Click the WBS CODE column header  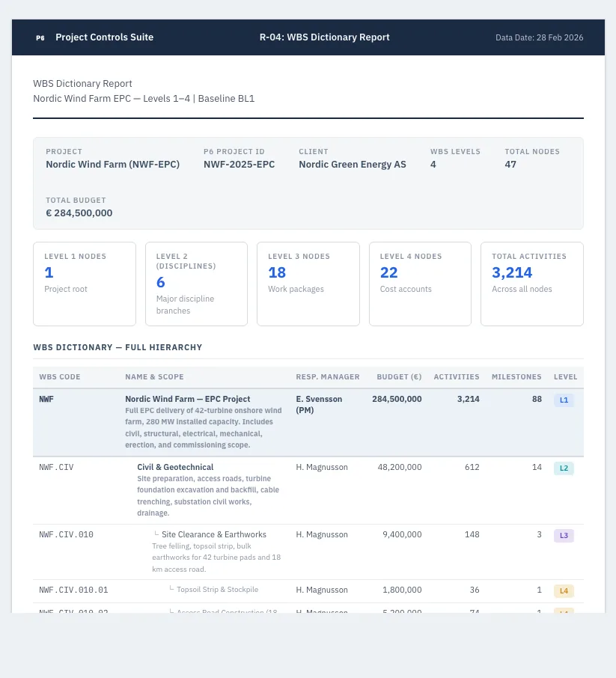coord(60,376)
